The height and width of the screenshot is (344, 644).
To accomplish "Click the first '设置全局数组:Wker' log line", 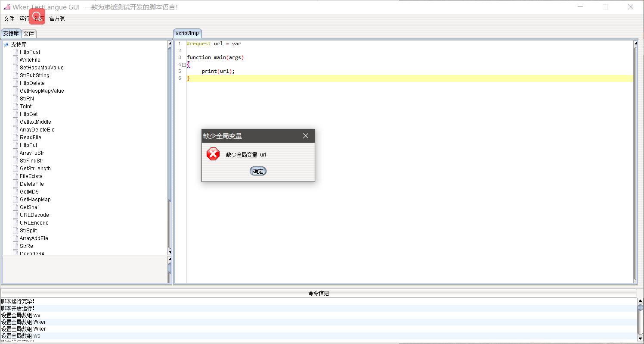I will coord(23,322).
